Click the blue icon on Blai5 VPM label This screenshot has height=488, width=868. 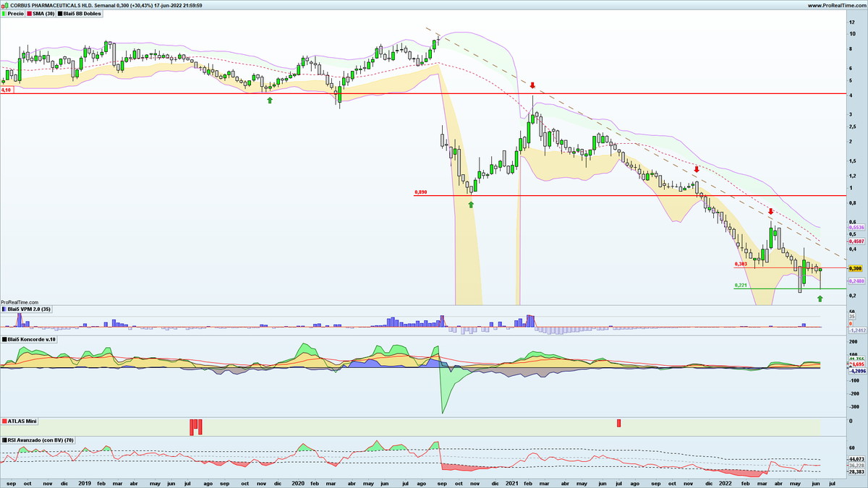pos(4,309)
